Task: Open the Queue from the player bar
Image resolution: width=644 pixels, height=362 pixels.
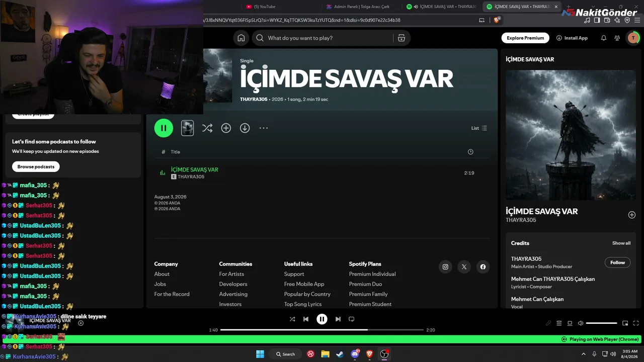Action: pos(559,323)
